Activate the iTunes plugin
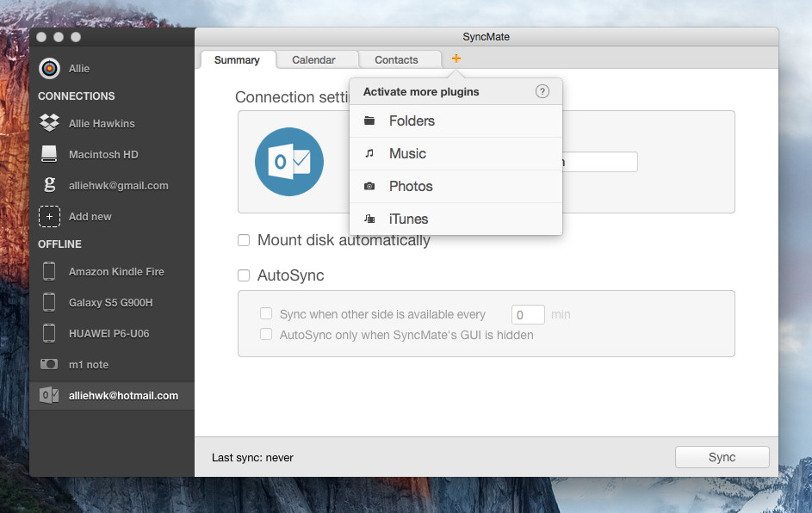Image resolution: width=812 pixels, height=513 pixels. tap(406, 219)
